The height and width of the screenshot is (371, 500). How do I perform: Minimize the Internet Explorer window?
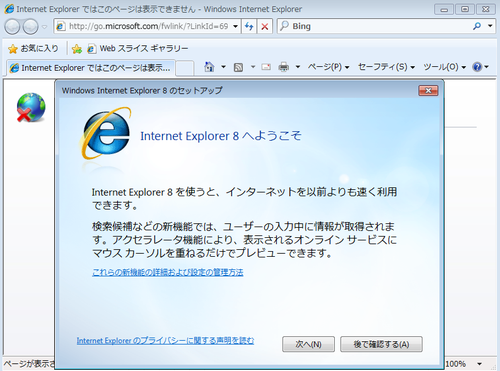(x=444, y=9)
